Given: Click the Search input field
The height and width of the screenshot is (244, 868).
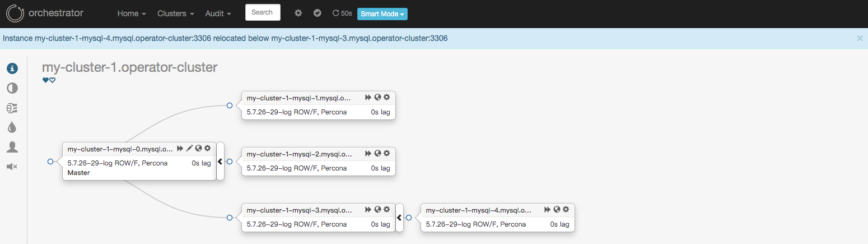Looking at the screenshot, I should [263, 12].
